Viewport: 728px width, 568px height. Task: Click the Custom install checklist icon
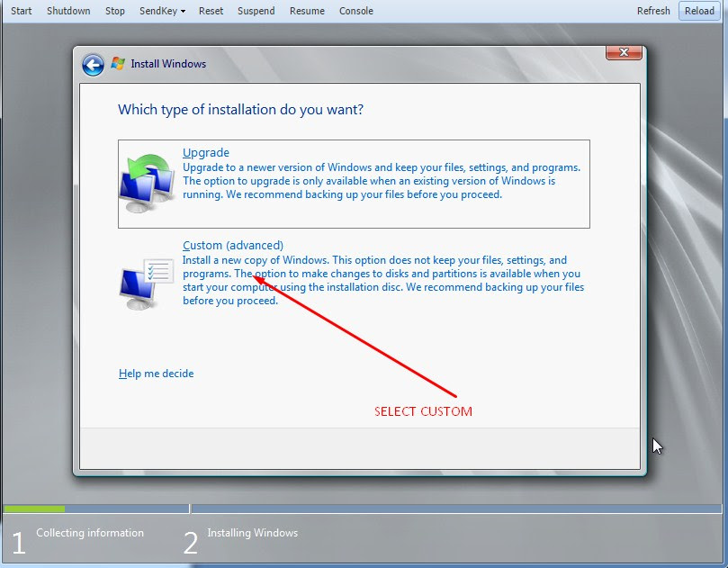tap(147, 284)
